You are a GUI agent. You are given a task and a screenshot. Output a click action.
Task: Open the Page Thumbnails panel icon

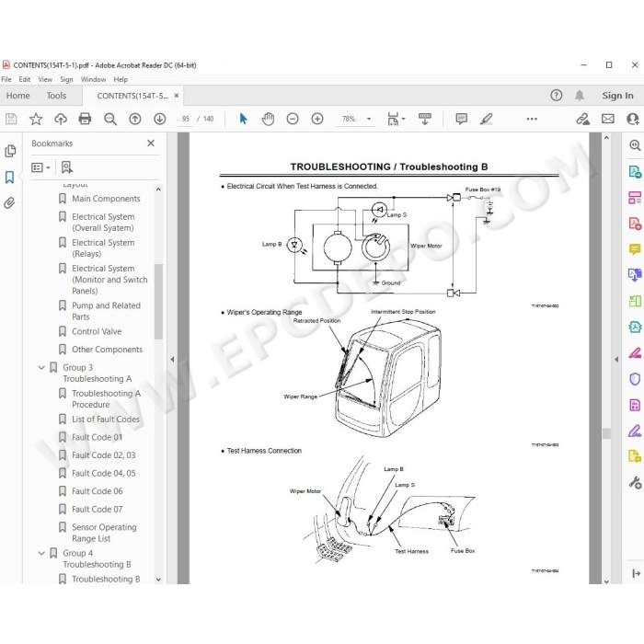point(10,151)
